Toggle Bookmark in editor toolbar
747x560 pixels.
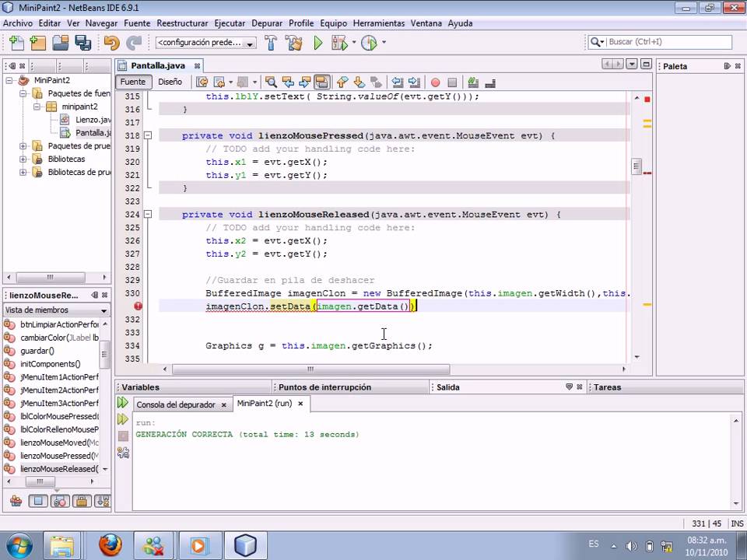click(376, 82)
